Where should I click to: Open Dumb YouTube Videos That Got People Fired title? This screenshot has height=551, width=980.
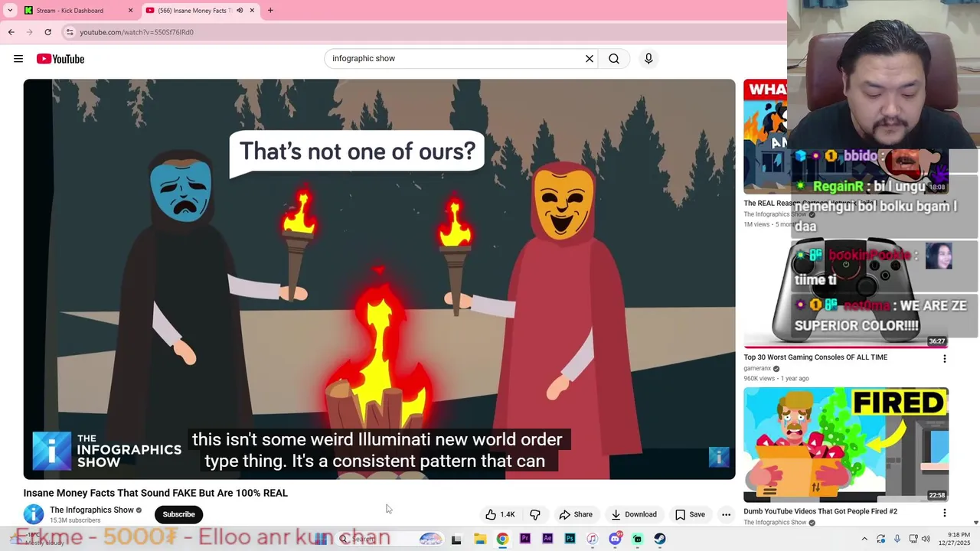[x=820, y=511]
